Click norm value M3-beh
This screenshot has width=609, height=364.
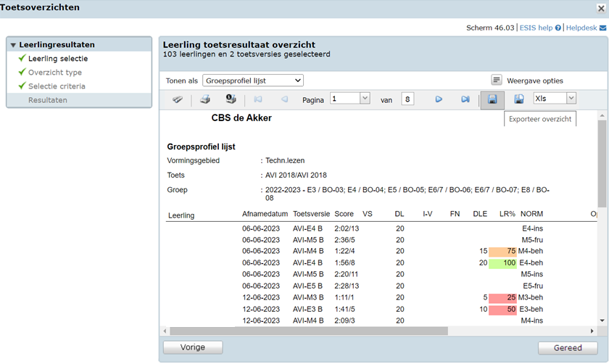coord(531,297)
